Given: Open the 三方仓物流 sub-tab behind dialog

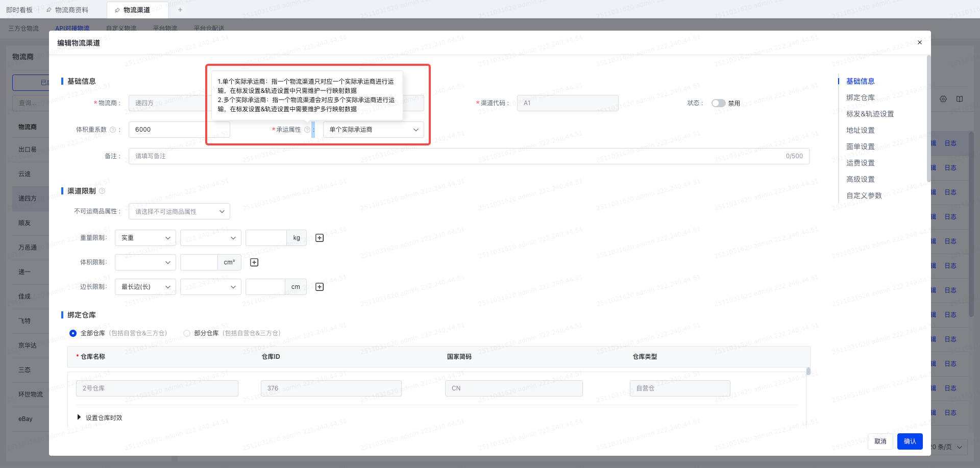Looking at the screenshot, I should click(23, 28).
